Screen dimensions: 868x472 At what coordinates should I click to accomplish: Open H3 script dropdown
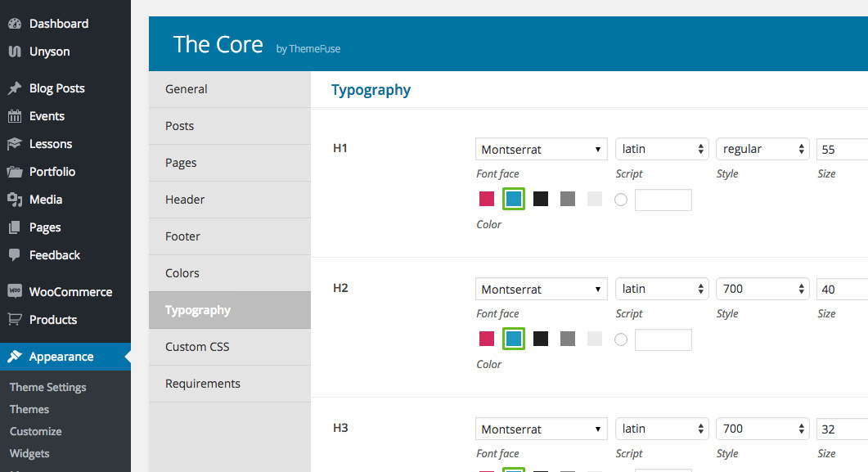[x=662, y=429]
